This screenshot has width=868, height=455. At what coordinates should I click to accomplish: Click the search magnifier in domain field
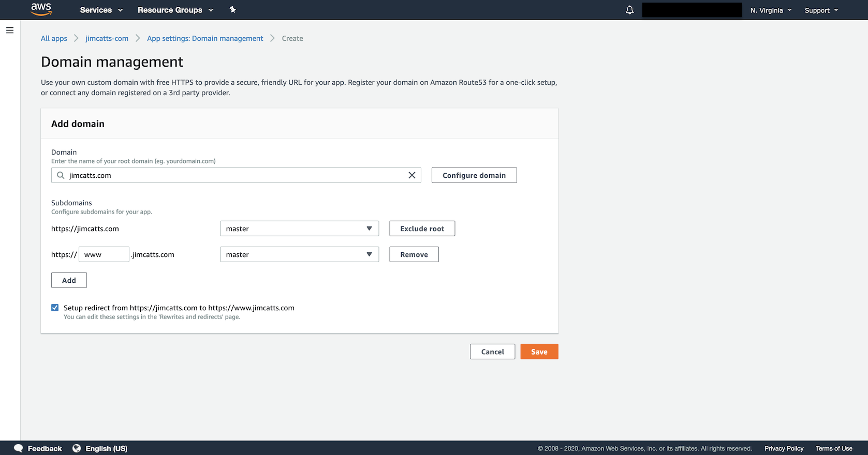[61, 175]
